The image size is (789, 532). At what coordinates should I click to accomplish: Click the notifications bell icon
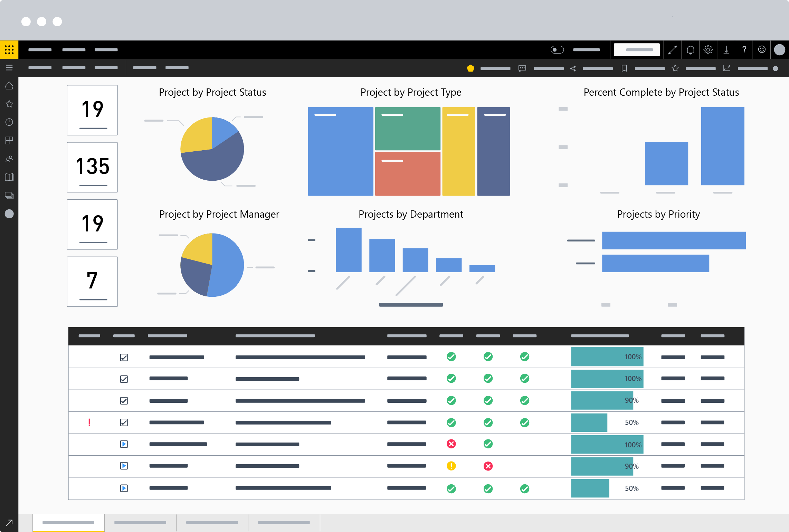[x=690, y=50]
